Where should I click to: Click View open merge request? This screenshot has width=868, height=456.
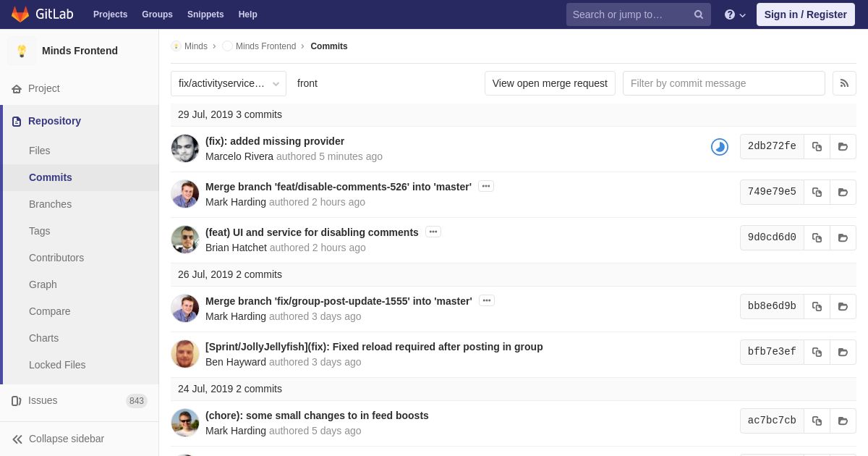(x=550, y=83)
